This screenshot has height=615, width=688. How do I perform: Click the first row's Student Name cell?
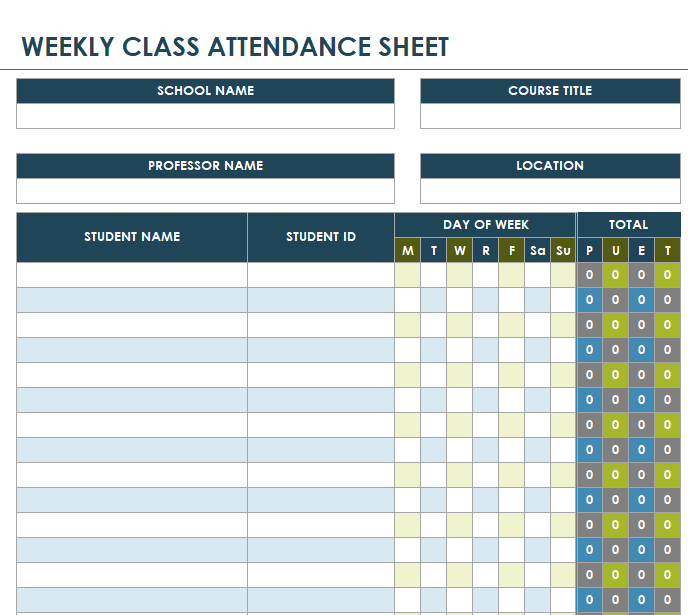132,275
